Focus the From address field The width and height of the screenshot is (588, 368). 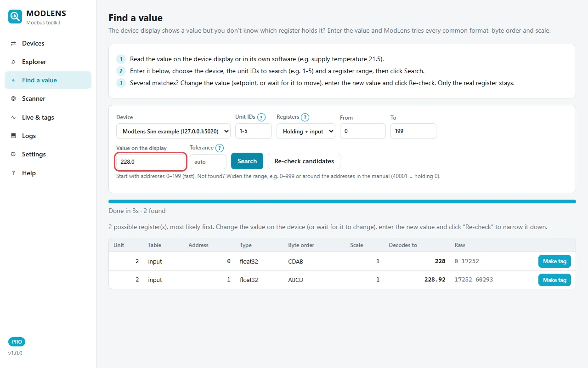pos(363,131)
